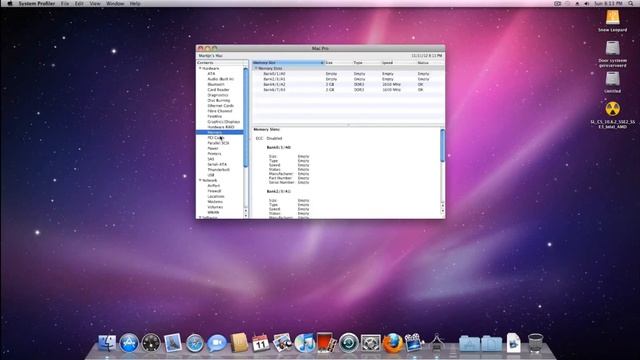
Task: Launch Safari from the Dock
Action: [195, 343]
